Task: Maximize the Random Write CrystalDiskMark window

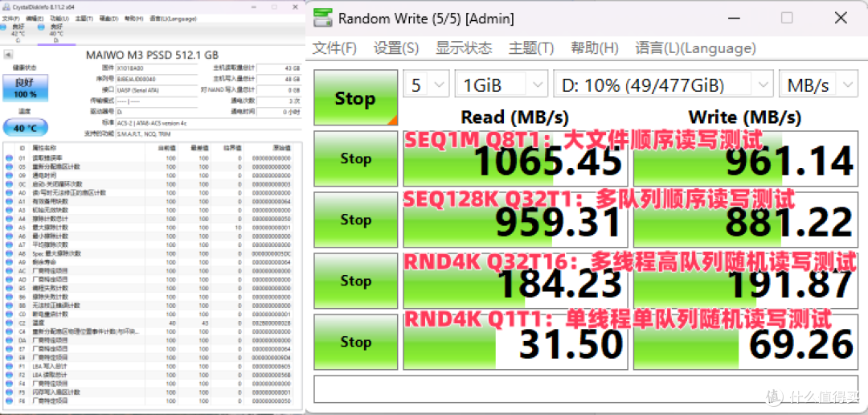Action: (x=787, y=18)
